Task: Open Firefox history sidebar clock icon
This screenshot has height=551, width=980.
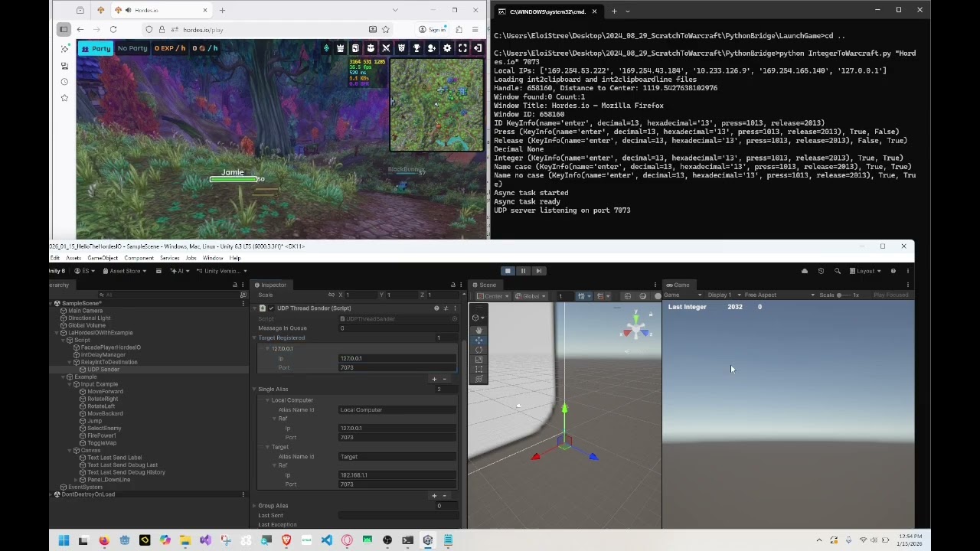Action: click(x=64, y=81)
